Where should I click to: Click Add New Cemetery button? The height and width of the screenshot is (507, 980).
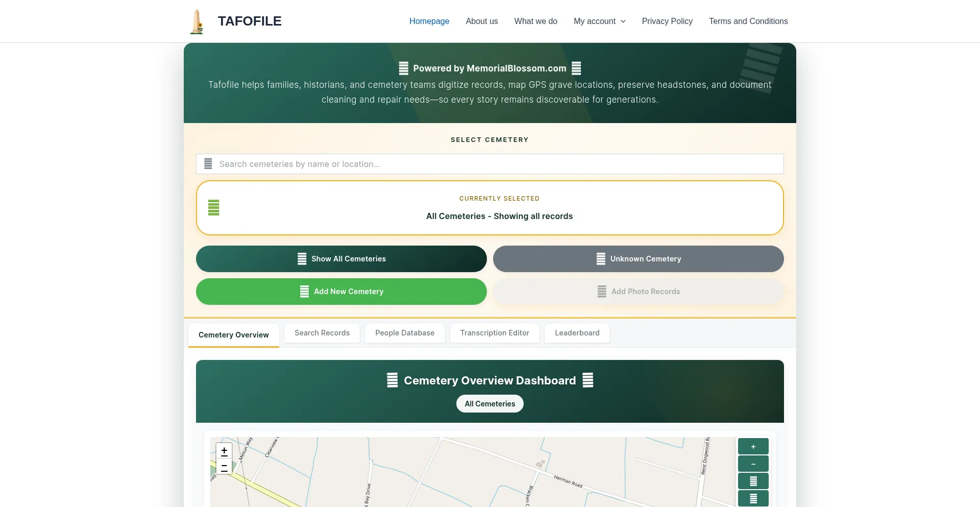341,292
